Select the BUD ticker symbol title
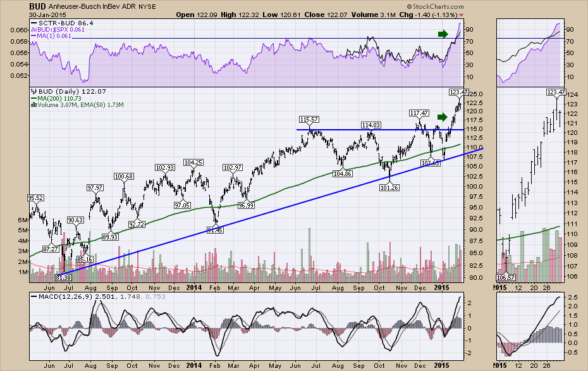 click(x=37, y=6)
